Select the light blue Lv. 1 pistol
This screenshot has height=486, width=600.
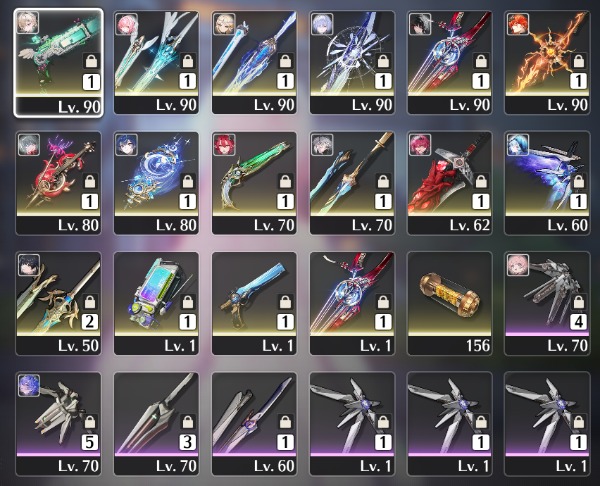[254, 303]
